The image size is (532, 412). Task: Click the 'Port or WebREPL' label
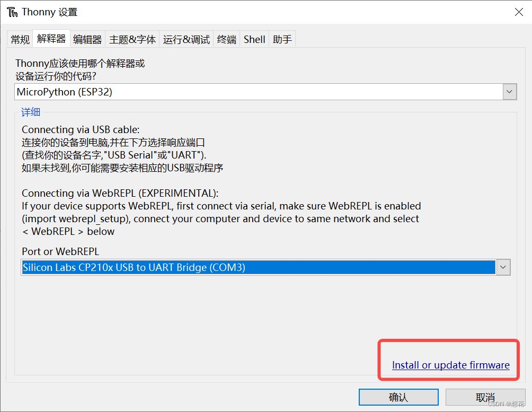tap(60, 251)
